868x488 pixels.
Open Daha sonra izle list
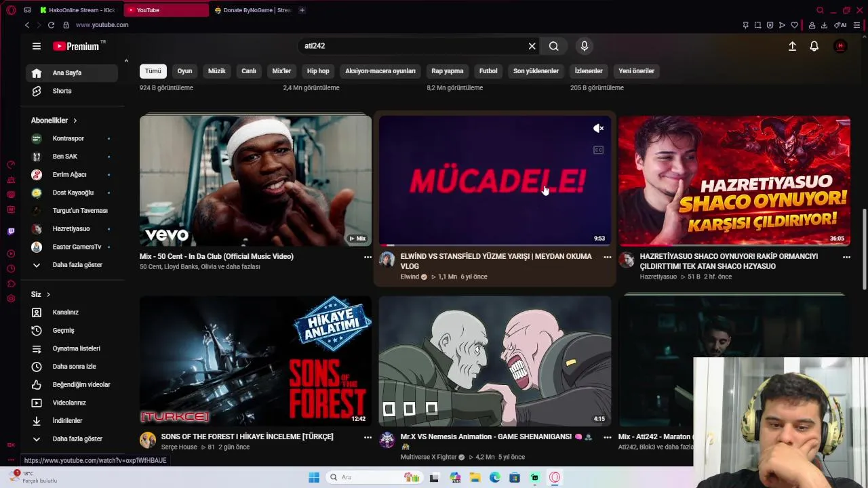click(72, 367)
